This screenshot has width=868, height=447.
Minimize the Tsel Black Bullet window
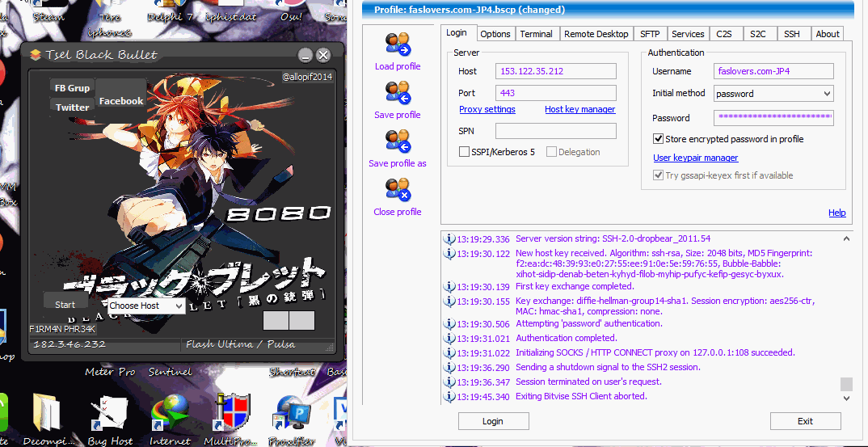[x=305, y=55]
